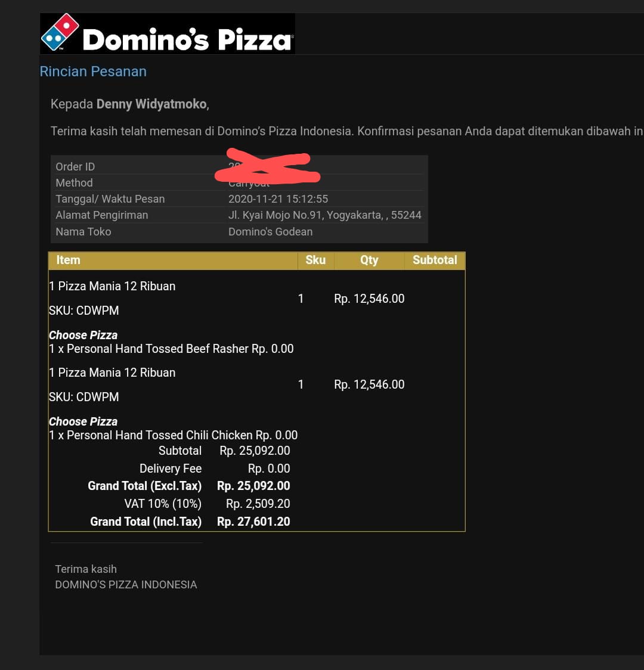
Task: Click the 'Subtotal' column header
Action: [435, 260]
